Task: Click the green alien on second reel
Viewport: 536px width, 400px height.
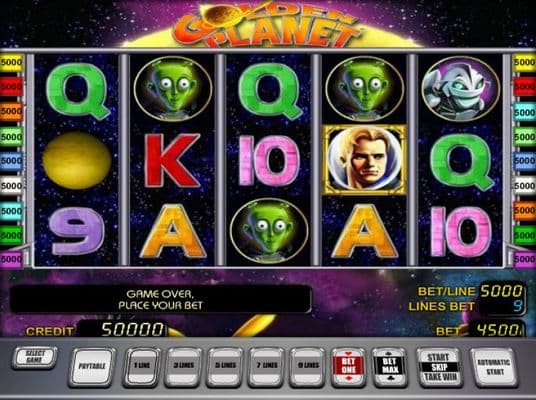Action: (x=173, y=89)
